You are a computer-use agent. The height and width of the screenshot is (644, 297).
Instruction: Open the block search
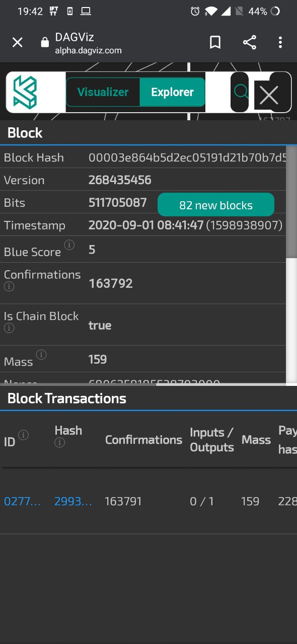241,93
